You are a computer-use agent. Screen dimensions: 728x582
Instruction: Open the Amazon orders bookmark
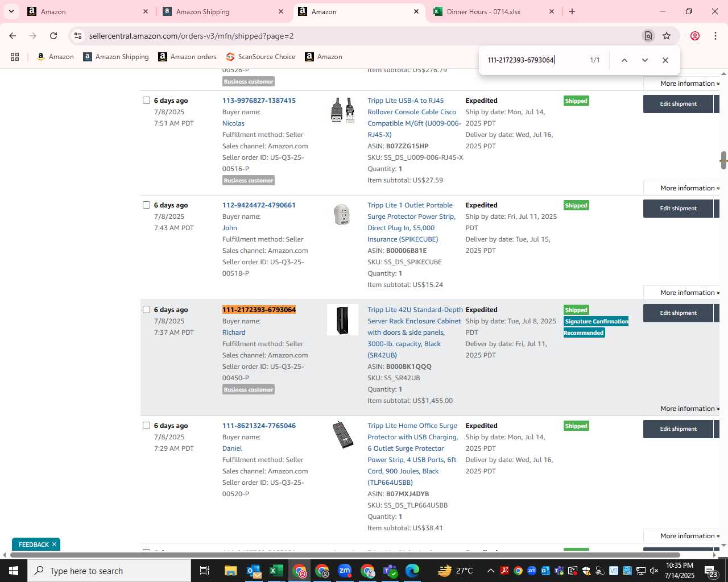[x=188, y=57]
